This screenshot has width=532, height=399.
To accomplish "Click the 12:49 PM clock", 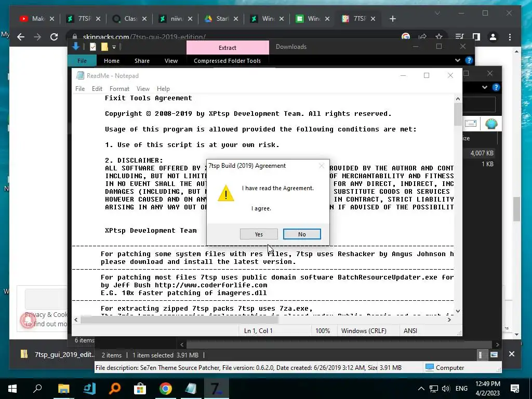I will point(487,384).
